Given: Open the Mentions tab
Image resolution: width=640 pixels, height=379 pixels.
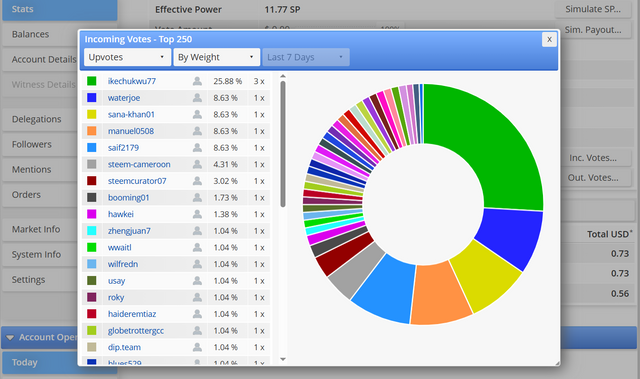Looking at the screenshot, I should point(40,169).
